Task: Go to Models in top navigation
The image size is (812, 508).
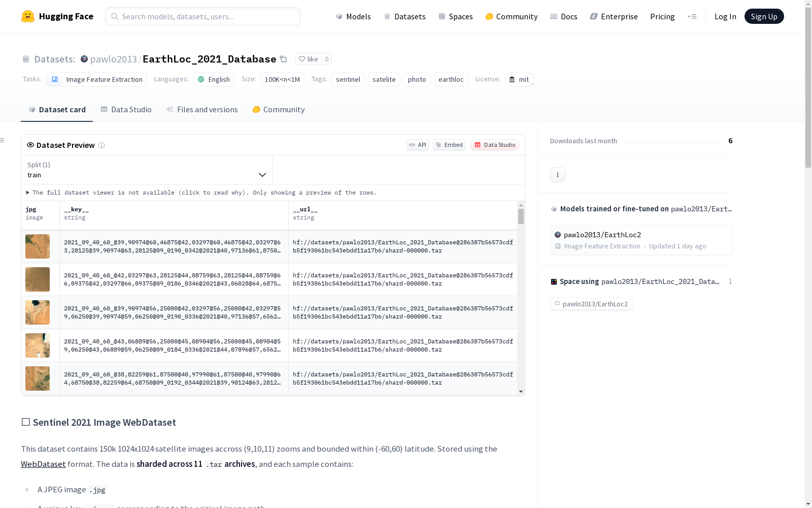Action: point(353,16)
